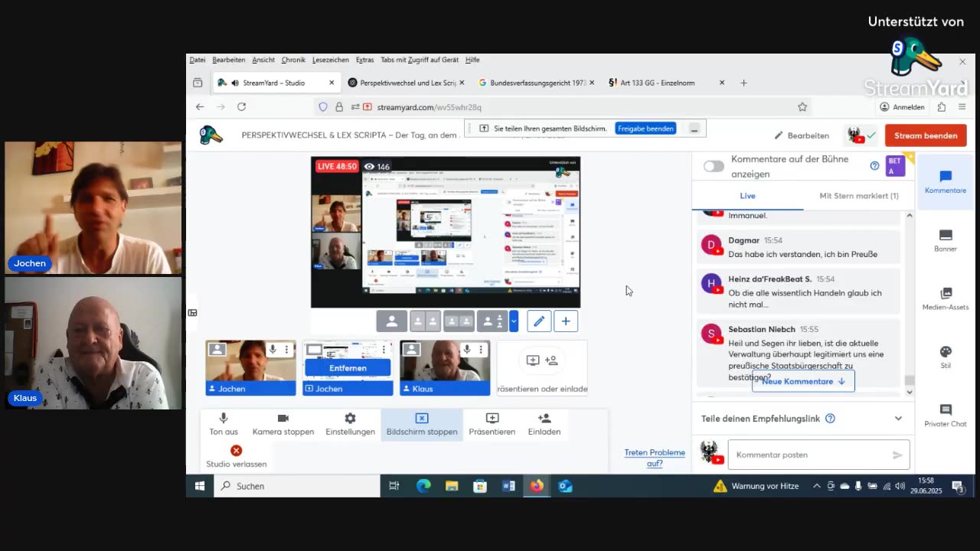Open the Firefox view icon left of the tabs

(198, 83)
